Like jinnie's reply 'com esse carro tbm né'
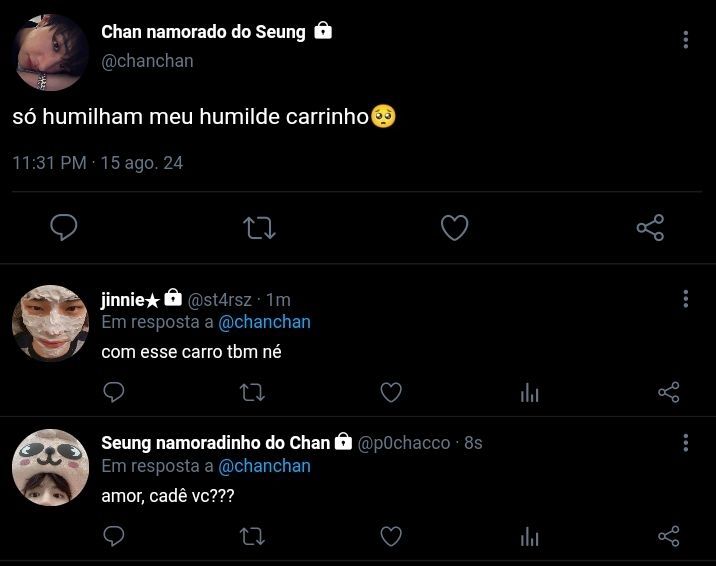The image size is (716, 566). (x=391, y=392)
